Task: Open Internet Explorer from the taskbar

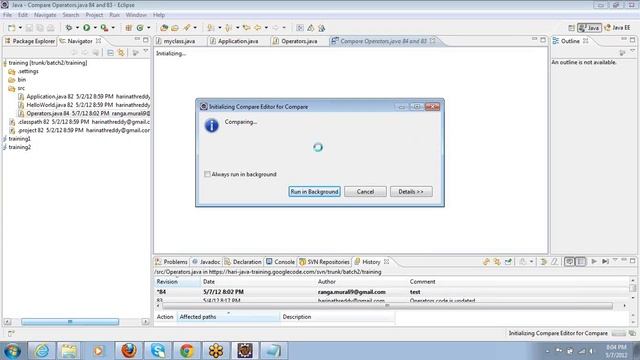Action: [x=42, y=351]
